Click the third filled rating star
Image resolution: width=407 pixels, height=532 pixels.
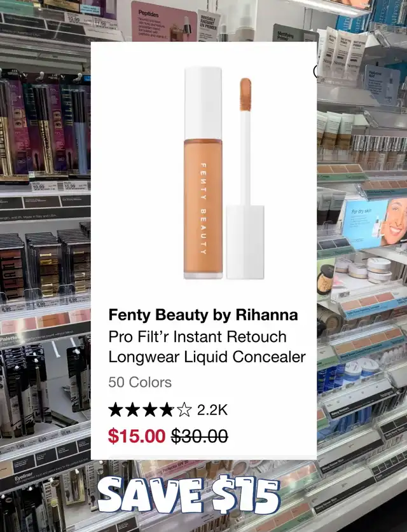click(x=149, y=410)
